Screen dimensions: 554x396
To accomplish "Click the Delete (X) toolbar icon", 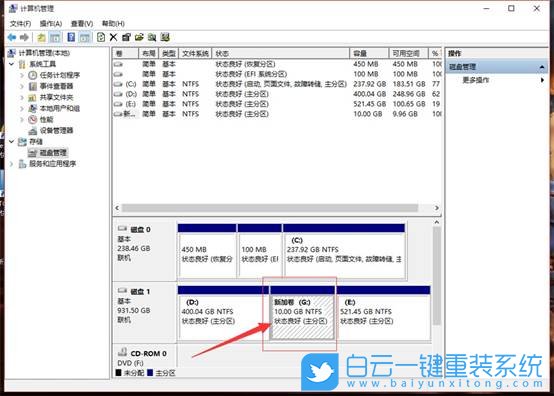I will click(x=113, y=37).
